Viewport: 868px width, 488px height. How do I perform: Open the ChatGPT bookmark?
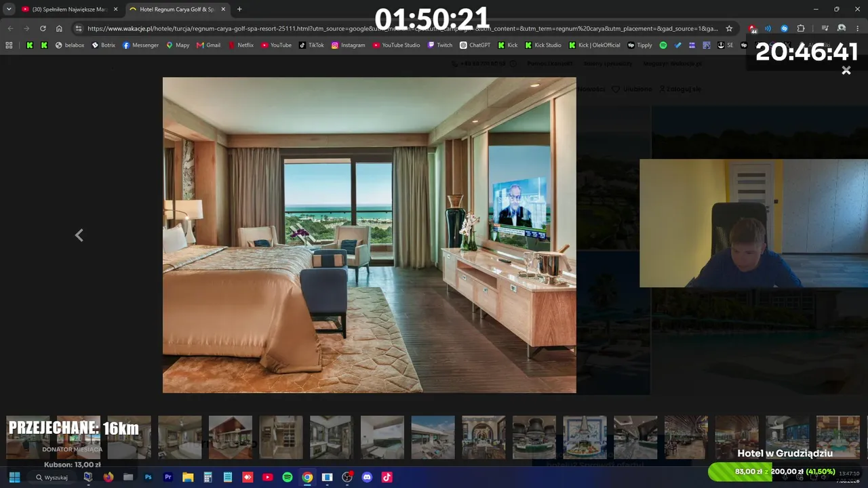[x=475, y=45]
